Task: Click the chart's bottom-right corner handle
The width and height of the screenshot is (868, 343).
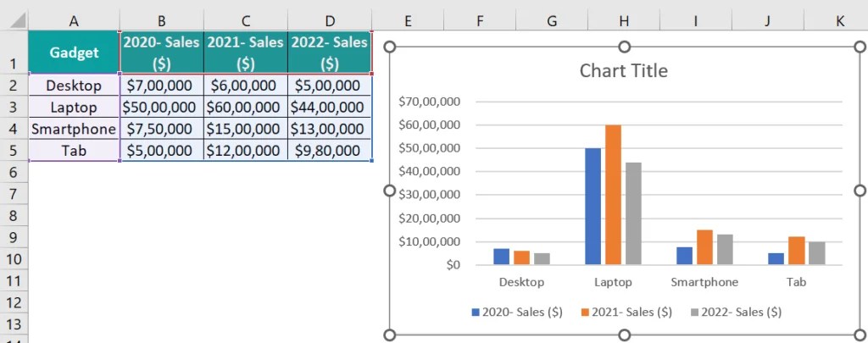Action: (860, 335)
